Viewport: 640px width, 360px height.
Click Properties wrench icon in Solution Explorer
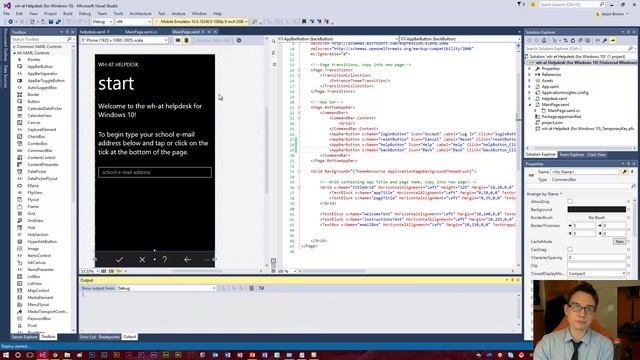[605, 41]
